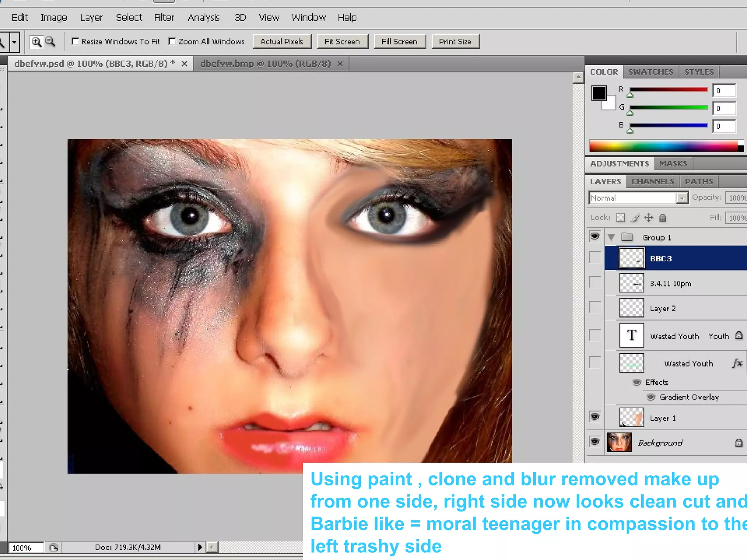Open the status bar info arrow menu

click(200, 547)
